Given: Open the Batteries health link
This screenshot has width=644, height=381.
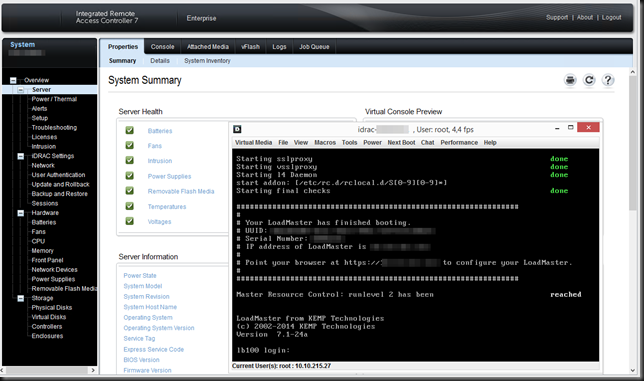Looking at the screenshot, I should pos(160,131).
